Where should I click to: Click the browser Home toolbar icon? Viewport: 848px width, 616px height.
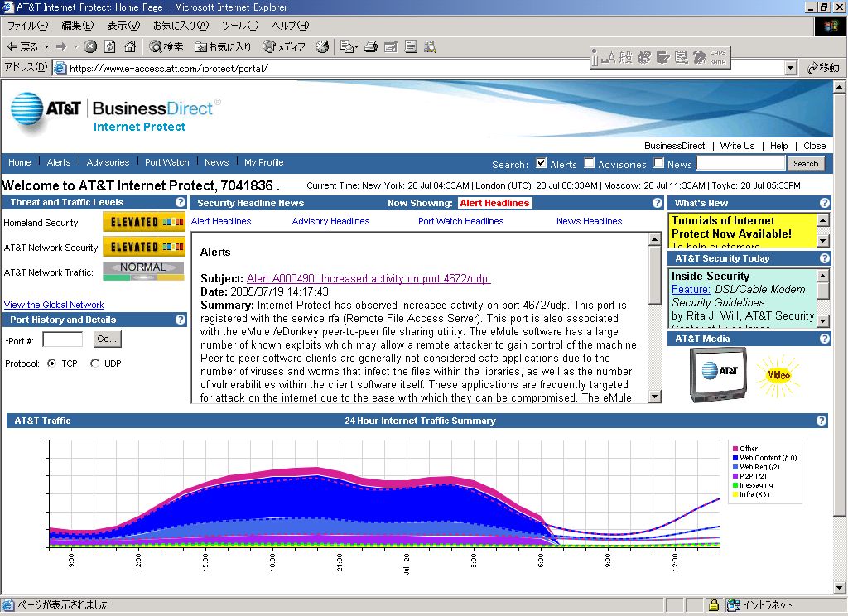130,47
